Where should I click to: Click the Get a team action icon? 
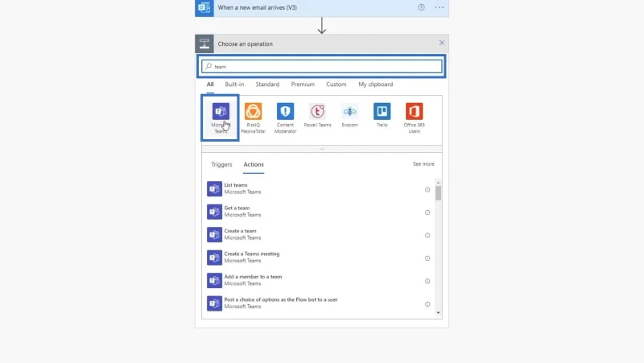coord(214,212)
